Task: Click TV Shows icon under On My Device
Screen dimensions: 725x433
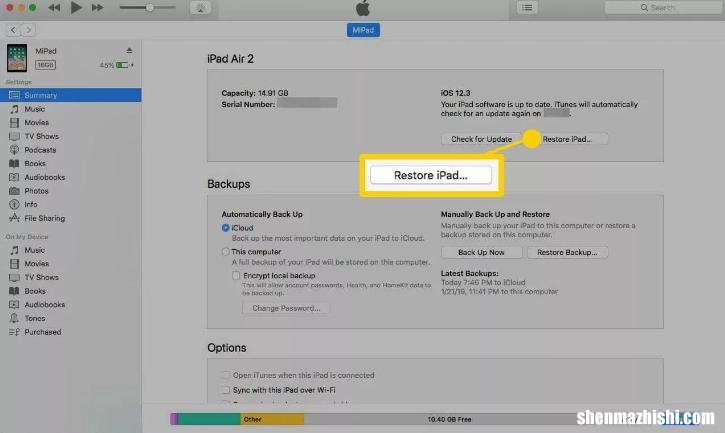Action: (14, 278)
